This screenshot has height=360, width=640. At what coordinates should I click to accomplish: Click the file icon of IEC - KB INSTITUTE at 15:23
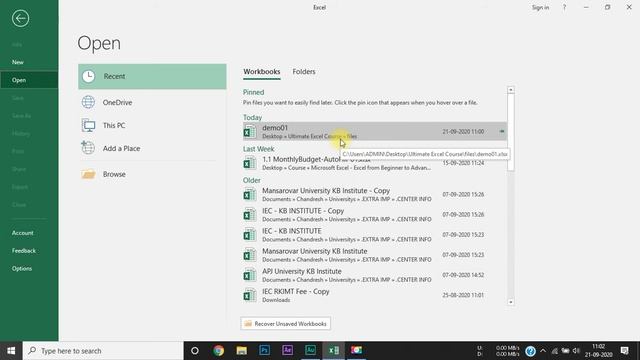[249, 236]
